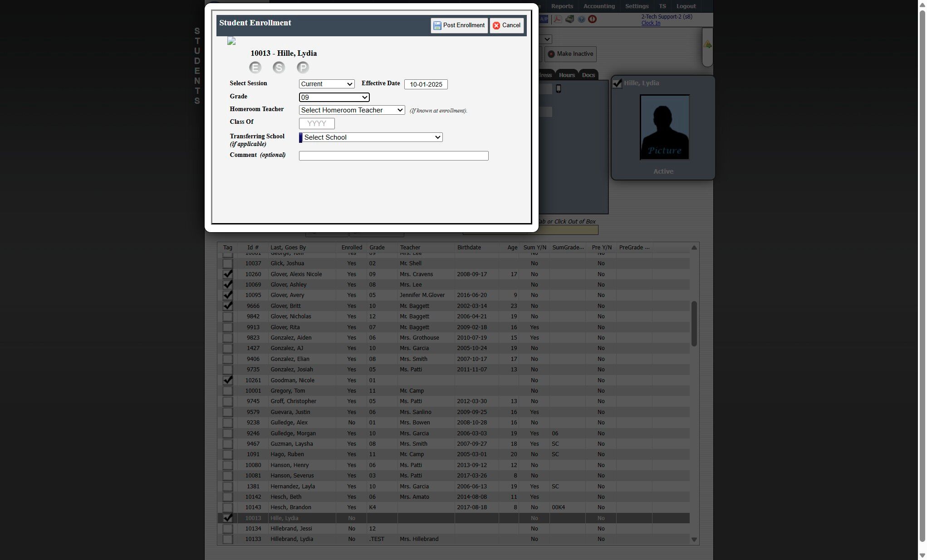The width and height of the screenshot is (927, 560).
Task: Untick the tag checkbox for Glover, Britt
Action: [x=228, y=306]
